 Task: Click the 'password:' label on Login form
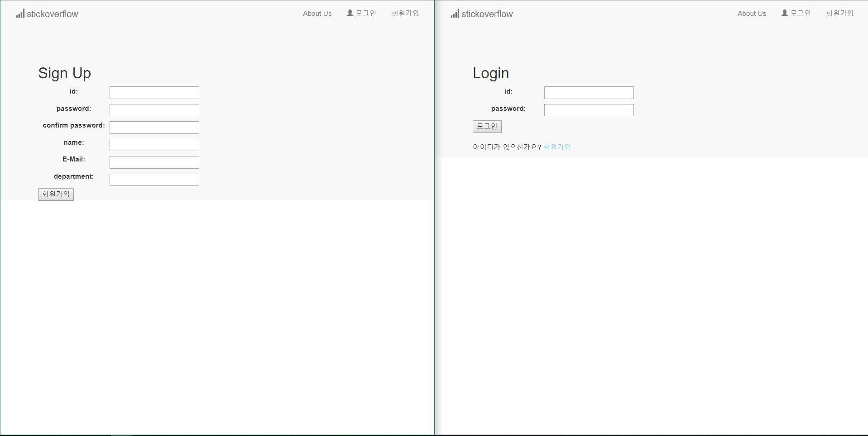[508, 109]
